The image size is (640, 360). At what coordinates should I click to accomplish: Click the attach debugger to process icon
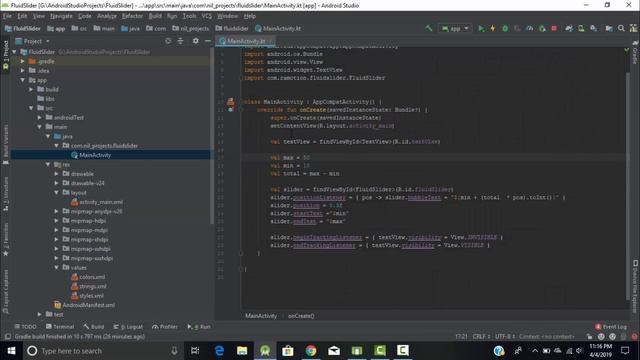point(542,28)
